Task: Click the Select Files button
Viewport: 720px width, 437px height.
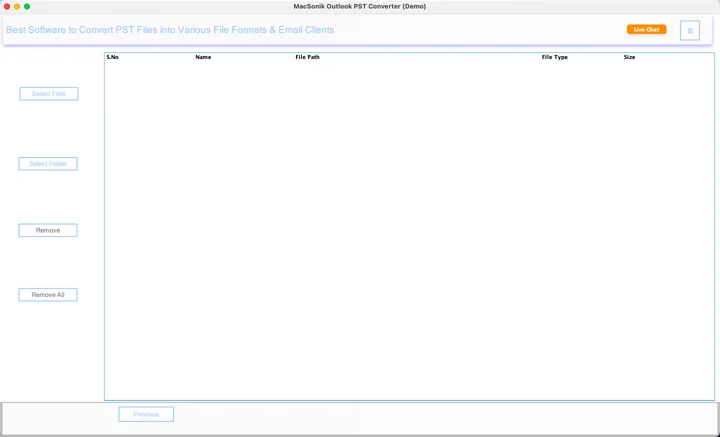Action: click(x=49, y=94)
